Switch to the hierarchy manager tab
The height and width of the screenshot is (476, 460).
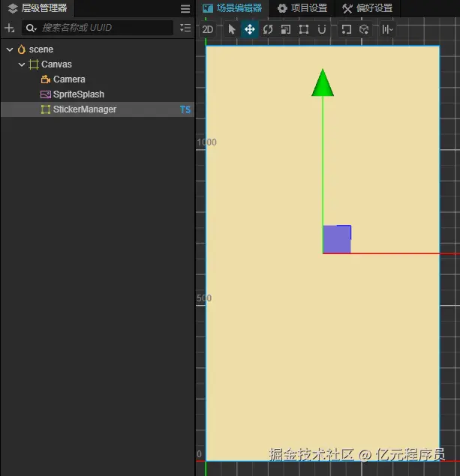coord(38,8)
